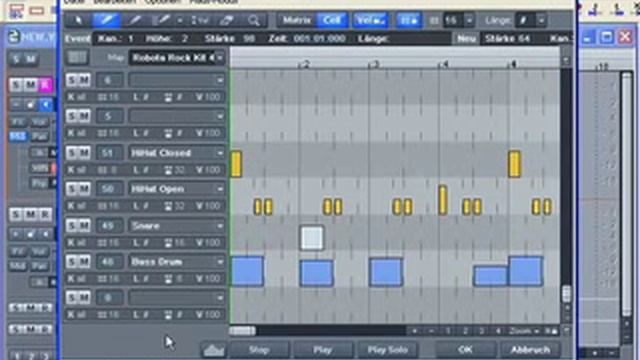The height and width of the screenshot is (360, 640).
Task: Toggle the grid snap button
Action: pos(408,20)
